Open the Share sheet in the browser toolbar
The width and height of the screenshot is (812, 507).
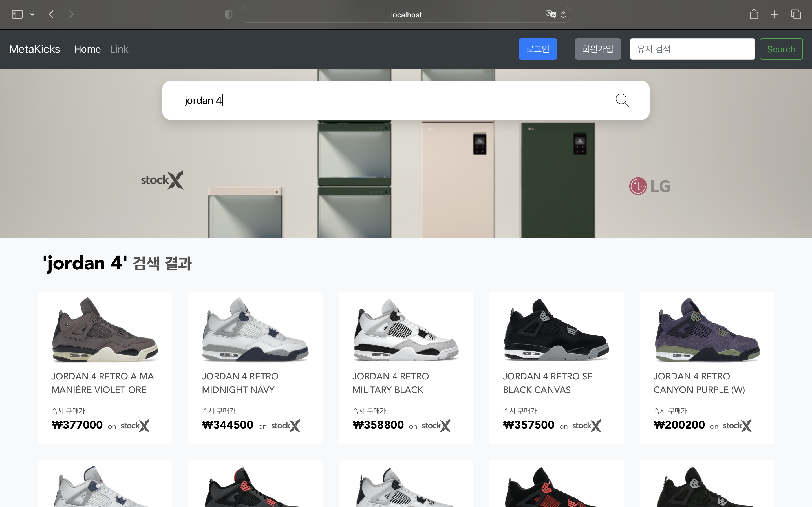754,14
